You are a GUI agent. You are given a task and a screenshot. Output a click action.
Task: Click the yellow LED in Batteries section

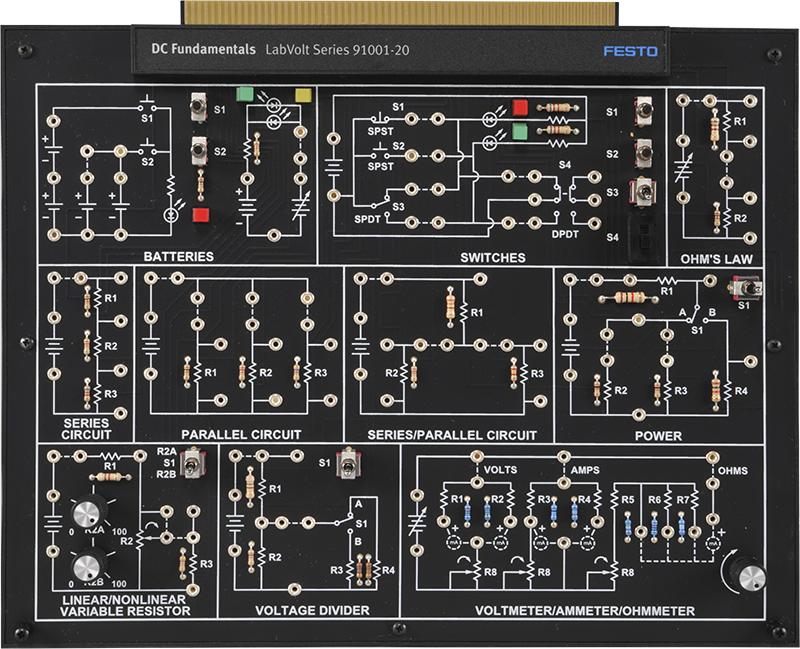(304, 96)
